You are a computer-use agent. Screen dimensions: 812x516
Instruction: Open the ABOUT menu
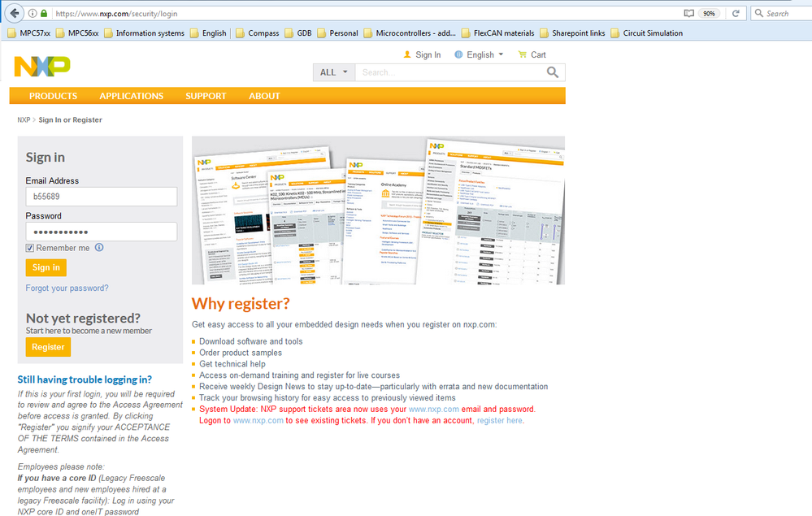click(264, 96)
